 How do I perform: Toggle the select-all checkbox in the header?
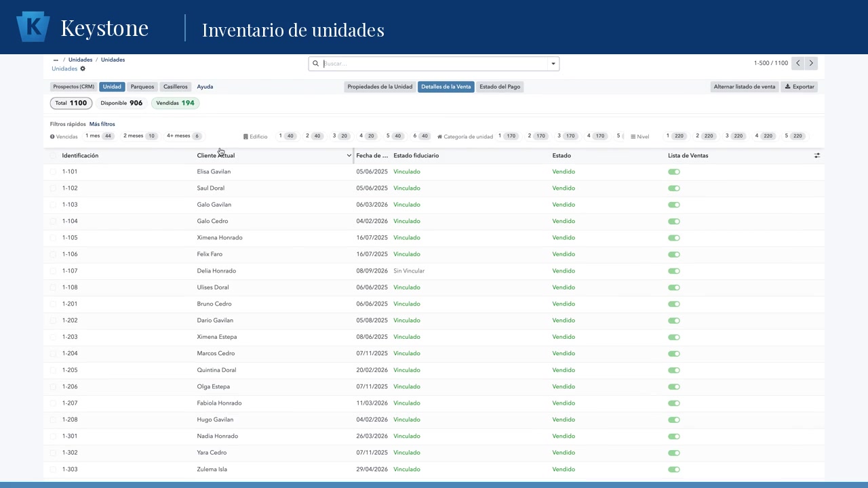[x=53, y=155]
